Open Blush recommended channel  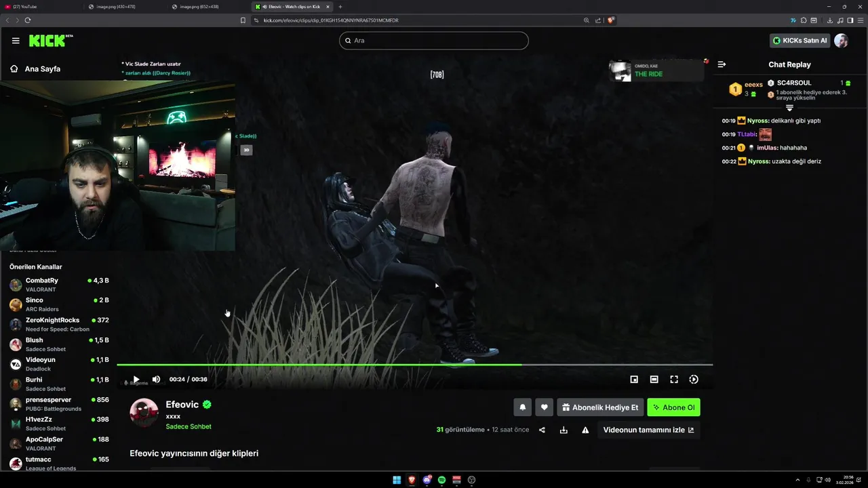click(x=59, y=344)
